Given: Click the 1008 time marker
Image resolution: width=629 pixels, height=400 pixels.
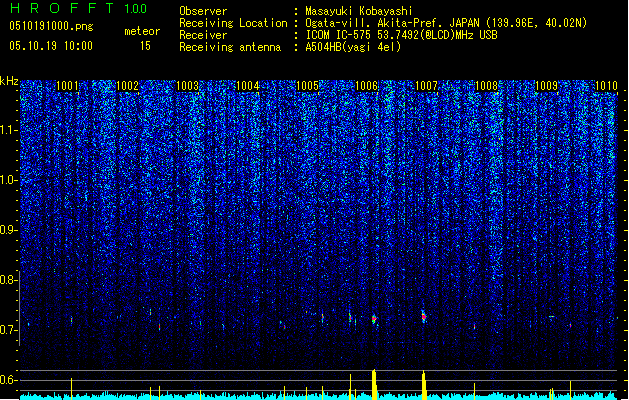Looking at the screenshot, I should click(486, 86).
